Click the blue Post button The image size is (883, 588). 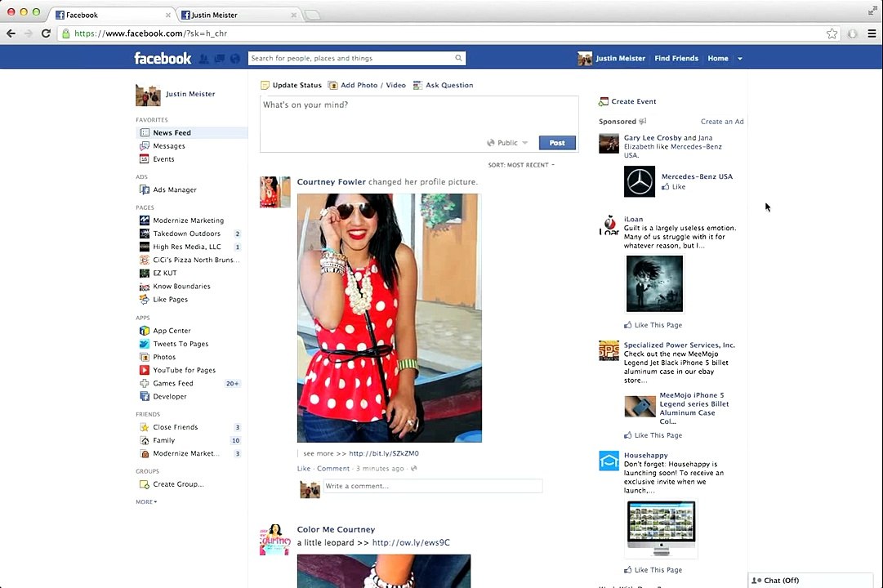[557, 143]
